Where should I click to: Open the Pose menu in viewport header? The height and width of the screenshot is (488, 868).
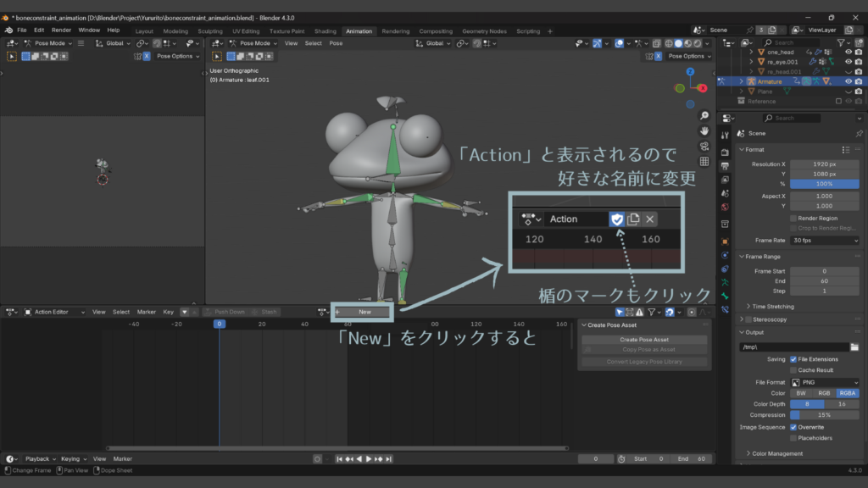coord(336,43)
